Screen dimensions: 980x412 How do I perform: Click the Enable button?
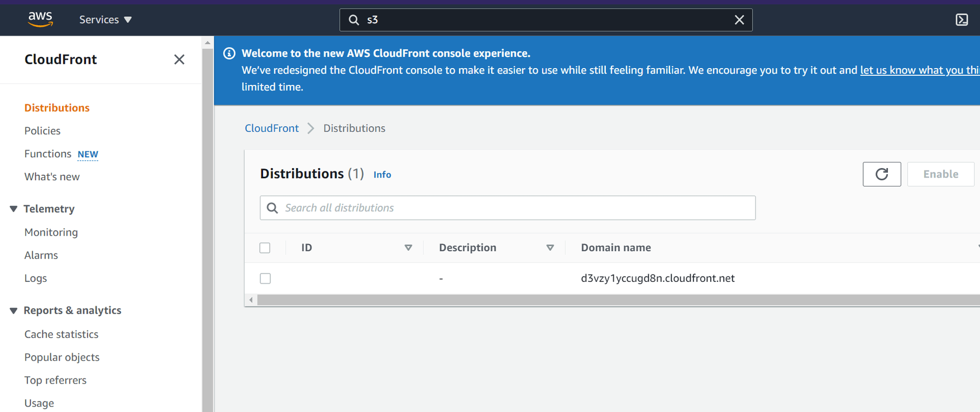coord(940,174)
